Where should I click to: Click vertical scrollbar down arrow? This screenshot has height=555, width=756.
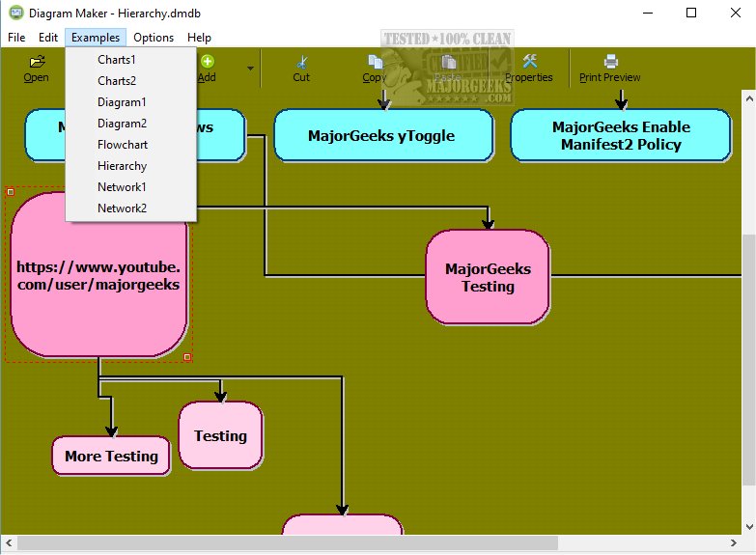click(x=749, y=527)
